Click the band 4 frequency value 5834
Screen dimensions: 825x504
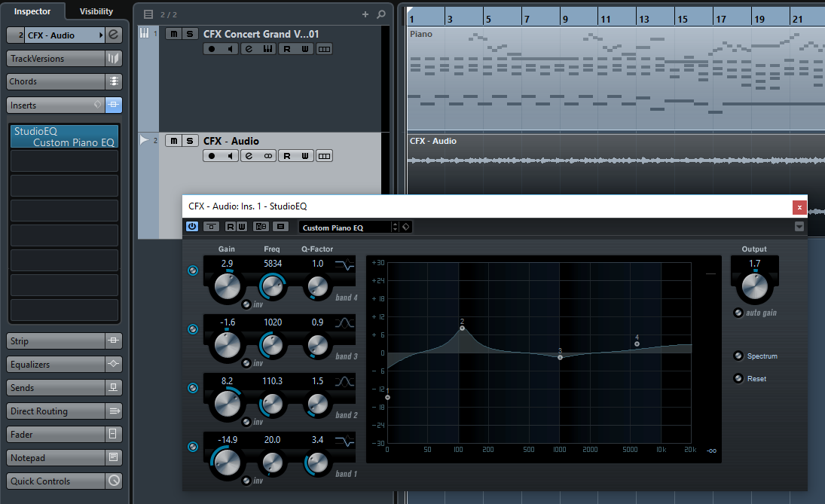[273, 264]
